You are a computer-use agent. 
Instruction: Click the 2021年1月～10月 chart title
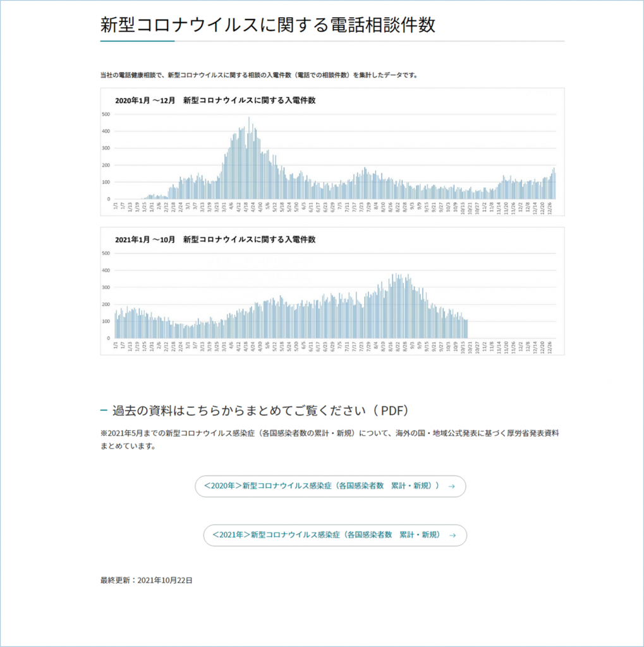point(215,239)
